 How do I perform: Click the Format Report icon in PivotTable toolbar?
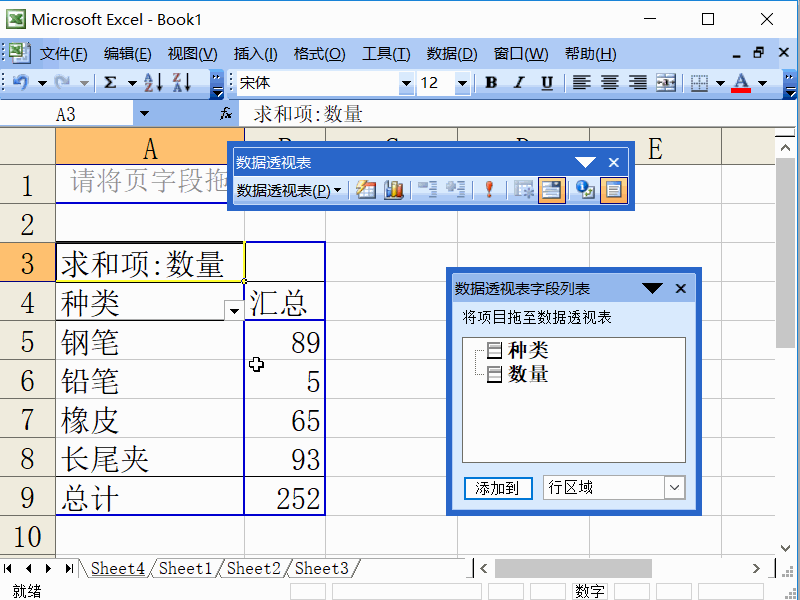pyautogui.click(x=366, y=190)
